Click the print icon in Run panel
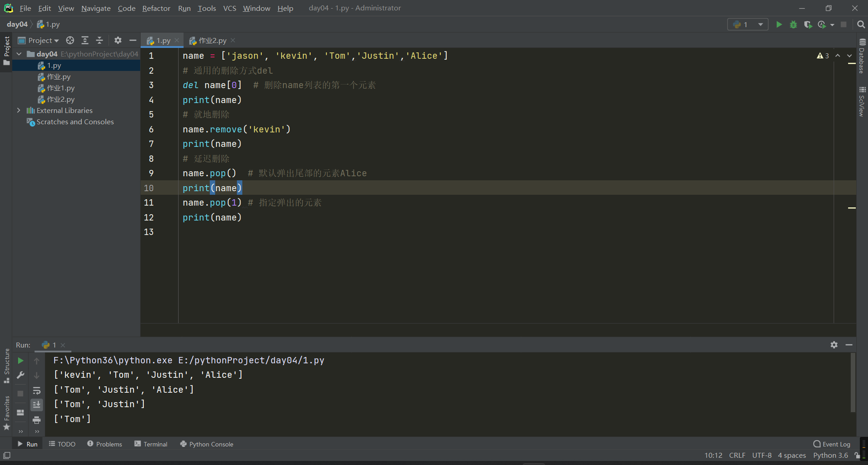868x465 pixels. (x=37, y=420)
